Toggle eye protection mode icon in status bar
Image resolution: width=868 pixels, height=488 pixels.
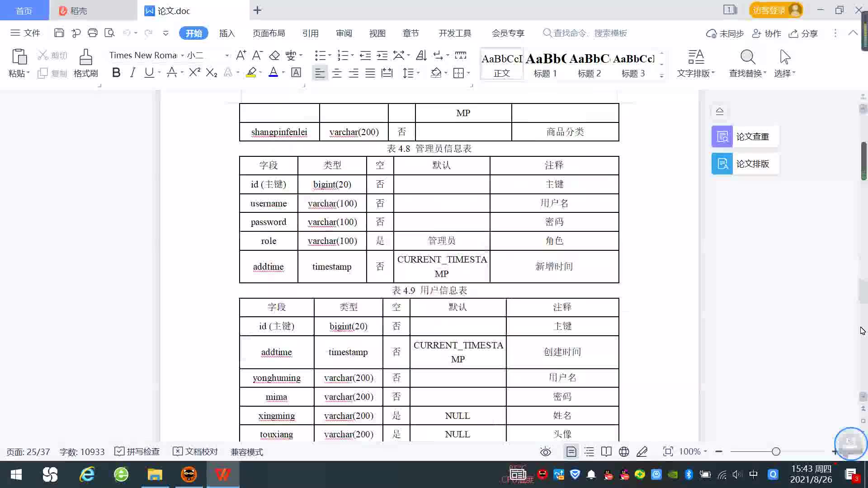click(x=546, y=452)
